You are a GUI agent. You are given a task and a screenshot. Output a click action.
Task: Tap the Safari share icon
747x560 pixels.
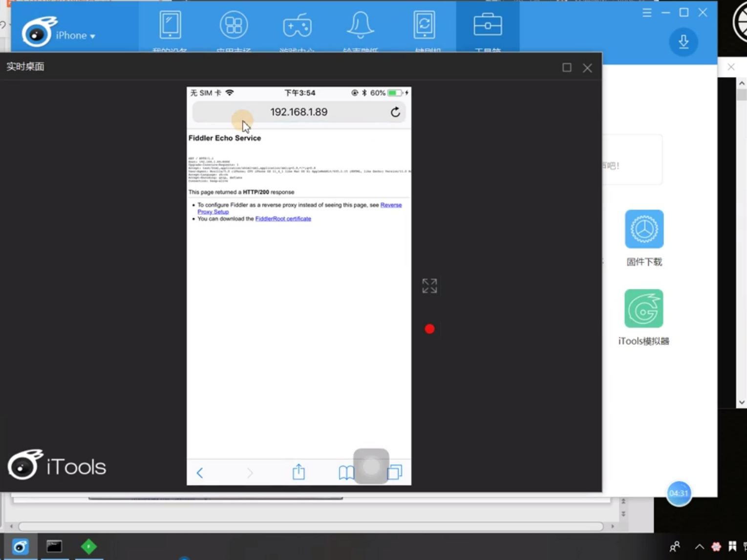pos(299,472)
